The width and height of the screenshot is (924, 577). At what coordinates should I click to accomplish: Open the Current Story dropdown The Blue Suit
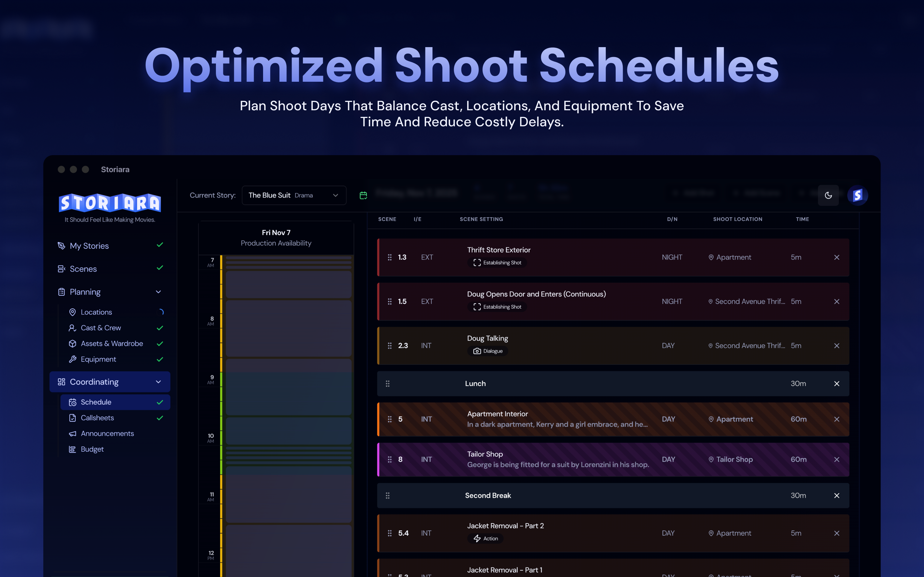coord(294,196)
